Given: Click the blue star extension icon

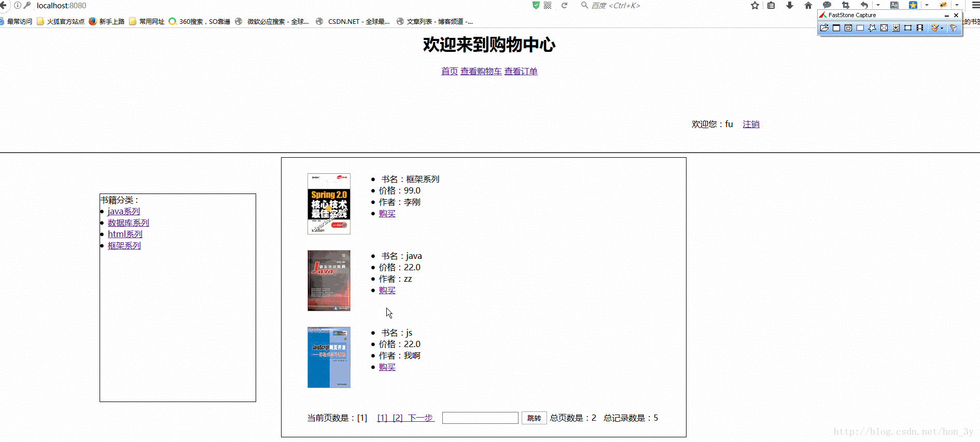Looking at the screenshot, I should pyautogui.click(x=913, y=5).
